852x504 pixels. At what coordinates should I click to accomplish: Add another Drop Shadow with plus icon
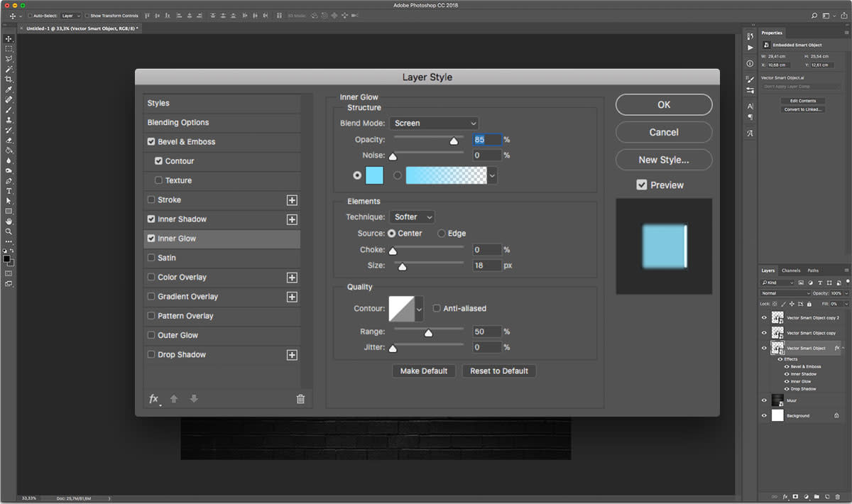292,355
